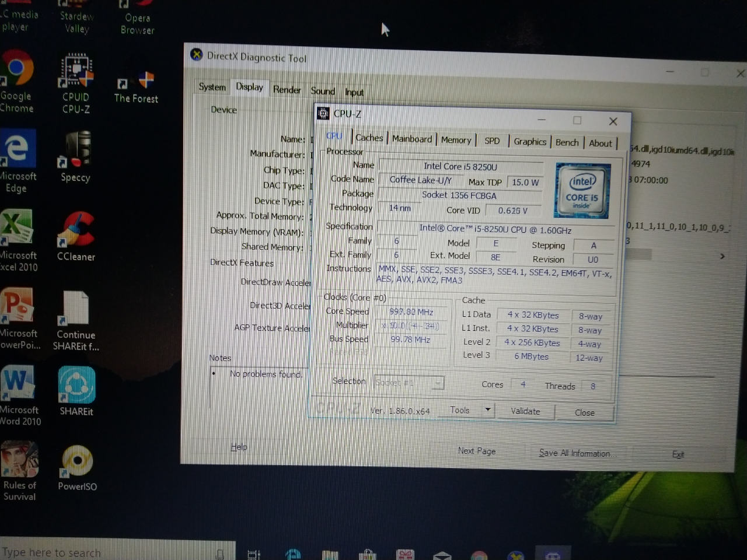Click the CPU-Z title bar icon

(323, 113)
